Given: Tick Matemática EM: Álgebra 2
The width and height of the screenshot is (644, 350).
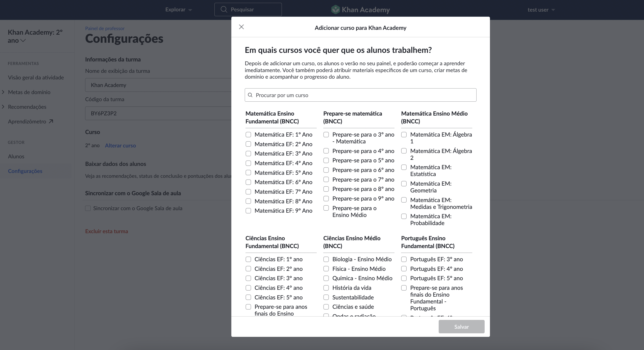Looking at the screenshot, I should pyautogui.click(x=404, y=151).
